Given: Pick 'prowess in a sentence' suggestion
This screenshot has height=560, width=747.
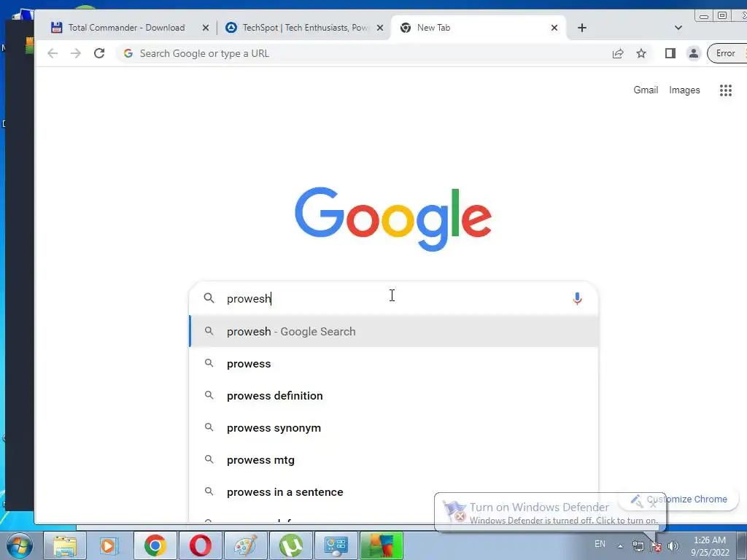Looking at the screenshot, I should 393,492.
